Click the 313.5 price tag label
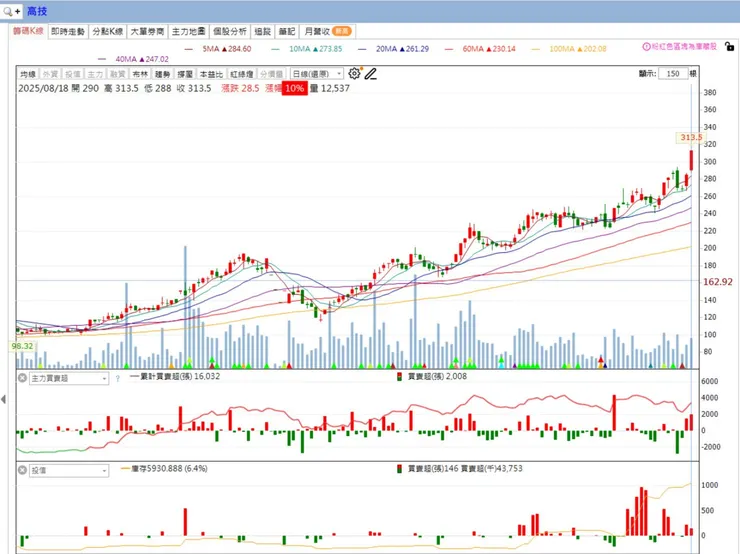The width and height of the screenshot is (740, 554). (x=691, y=137)
